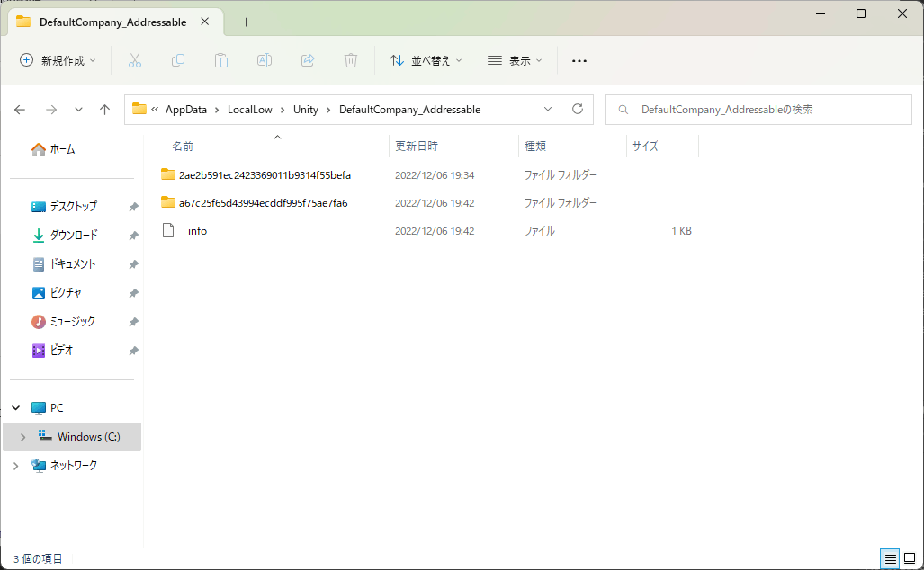Go back with the left arrow

(x=20, y=110)
